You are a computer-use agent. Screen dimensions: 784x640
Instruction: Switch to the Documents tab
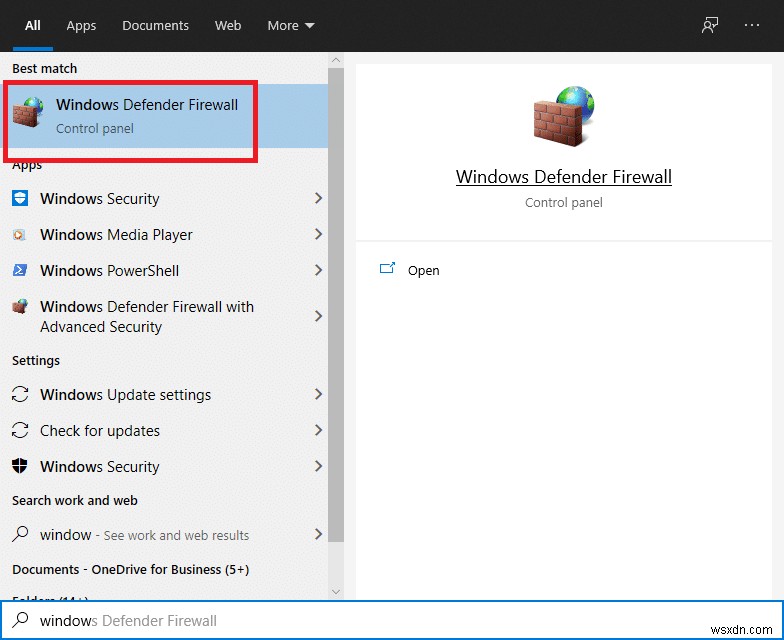[x=156, y=25]
